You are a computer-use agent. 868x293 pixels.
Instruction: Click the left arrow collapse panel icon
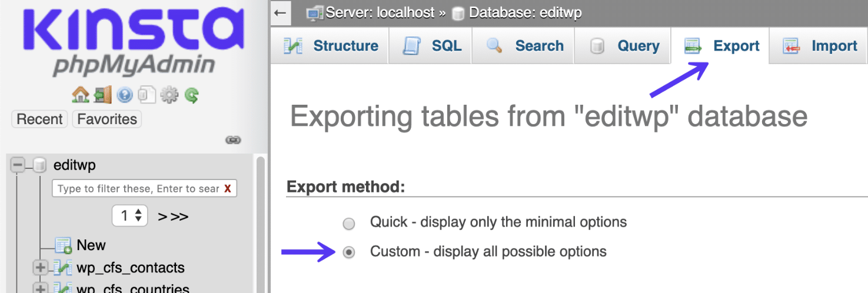pos(281,13)
